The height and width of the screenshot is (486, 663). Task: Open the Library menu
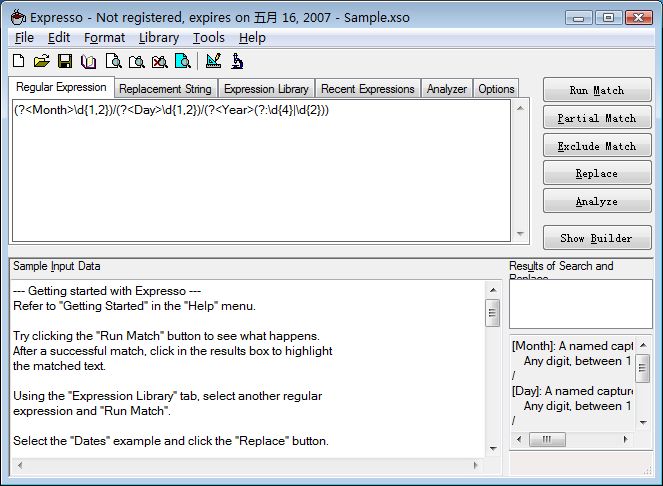(159, 38)
